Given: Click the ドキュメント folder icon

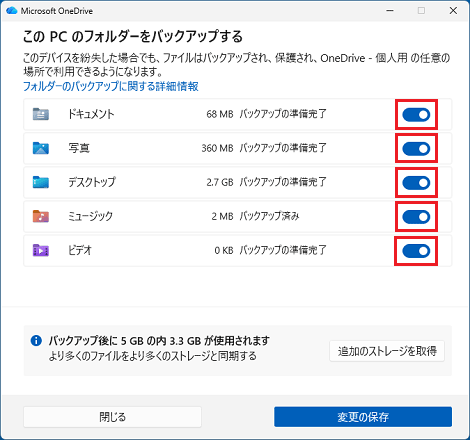Looking at the screenshot, I should tap(41, 114).
